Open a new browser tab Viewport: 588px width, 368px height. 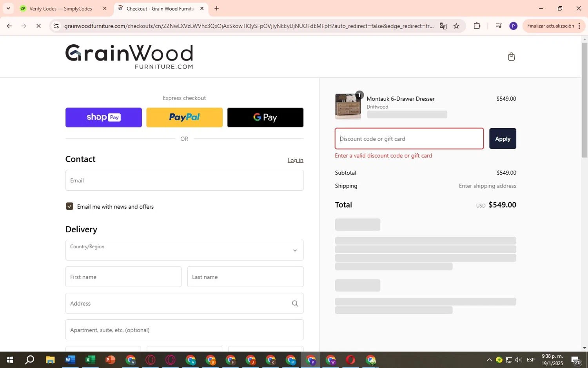pyautogui.click(x=216, y=8)
